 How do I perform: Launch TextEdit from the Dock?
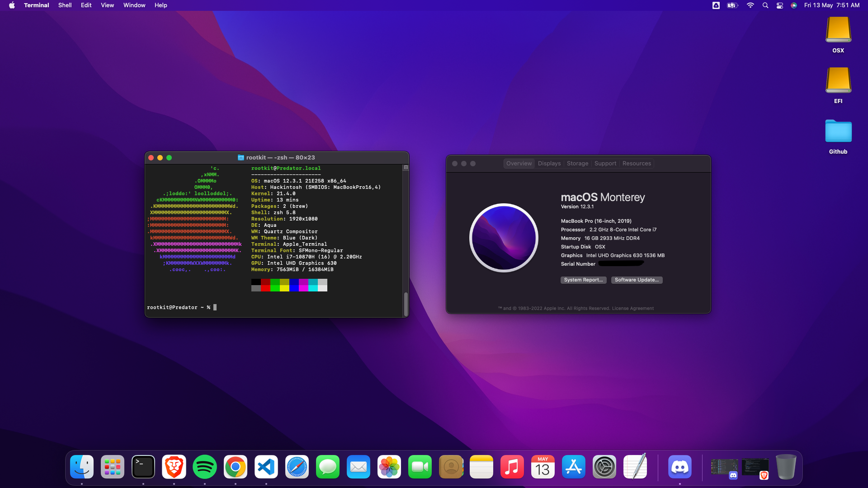[635, 467]
